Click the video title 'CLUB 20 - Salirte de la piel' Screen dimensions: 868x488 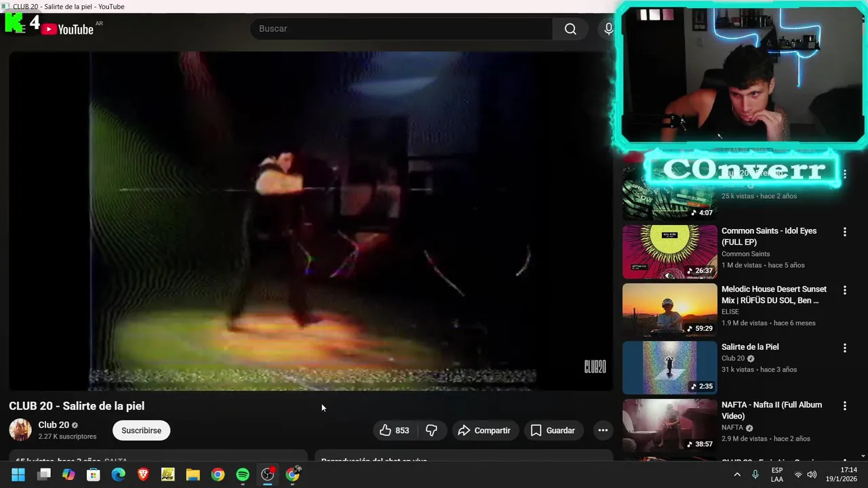[77, 406]
